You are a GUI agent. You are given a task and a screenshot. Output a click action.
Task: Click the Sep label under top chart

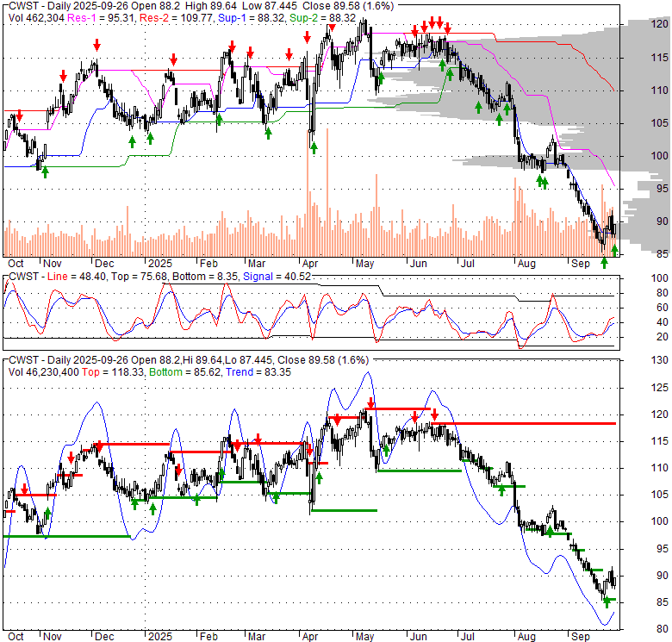pos(581,264)
